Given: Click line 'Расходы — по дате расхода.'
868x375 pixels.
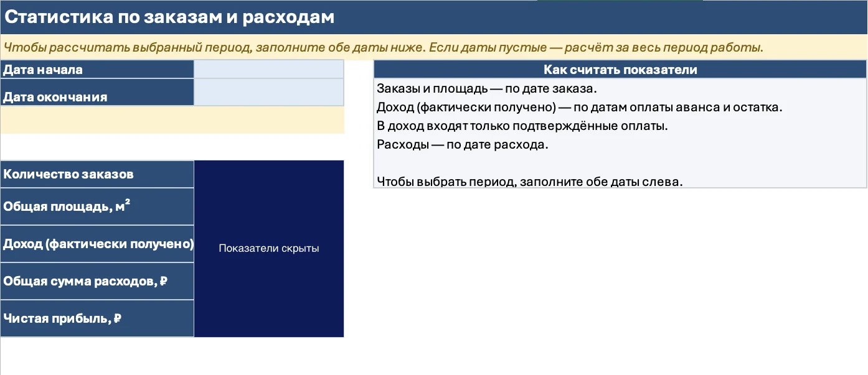Looking at the screenshot, I should click(x=462, y=144).
